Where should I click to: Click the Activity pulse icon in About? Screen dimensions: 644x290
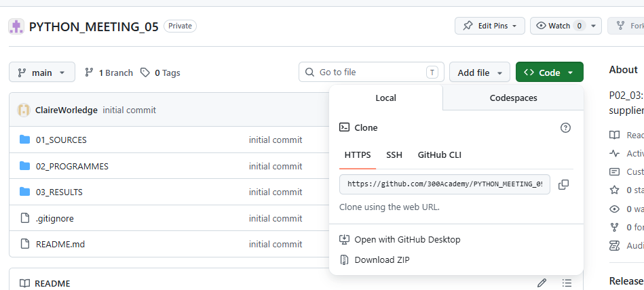[x=614, y=153]
